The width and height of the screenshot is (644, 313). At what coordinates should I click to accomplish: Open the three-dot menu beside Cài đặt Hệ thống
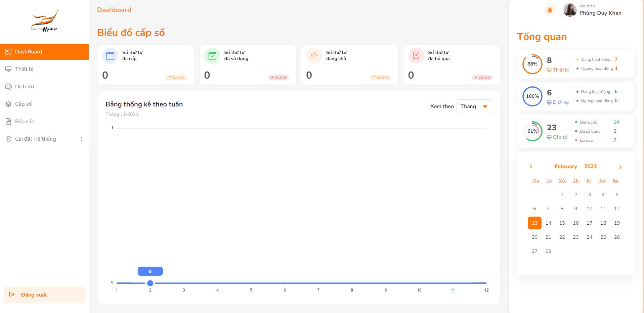[x=81, y=139]
